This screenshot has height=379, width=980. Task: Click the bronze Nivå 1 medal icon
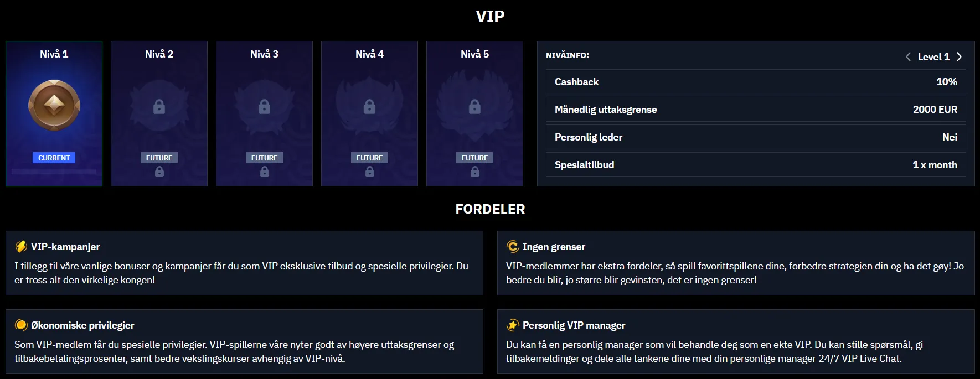(54, 105)
